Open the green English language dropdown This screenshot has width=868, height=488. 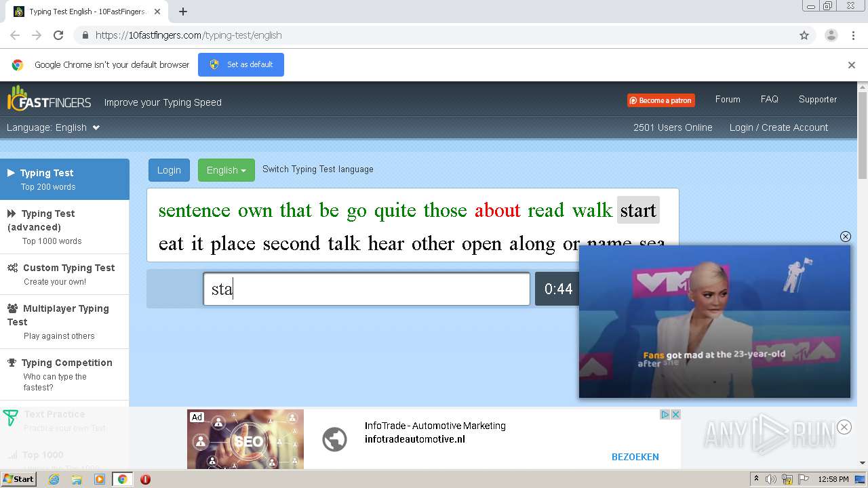226,170
